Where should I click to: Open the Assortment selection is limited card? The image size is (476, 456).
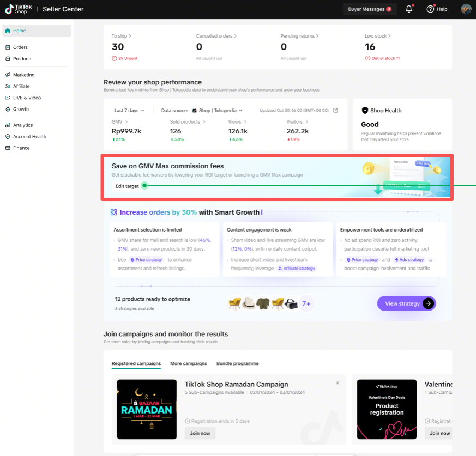[164, 250]
